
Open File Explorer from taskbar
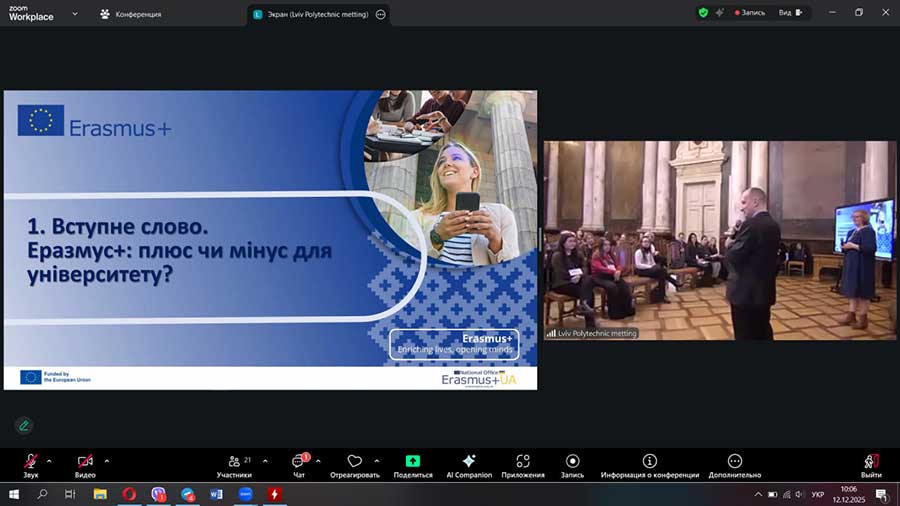(x=100, y=494)
